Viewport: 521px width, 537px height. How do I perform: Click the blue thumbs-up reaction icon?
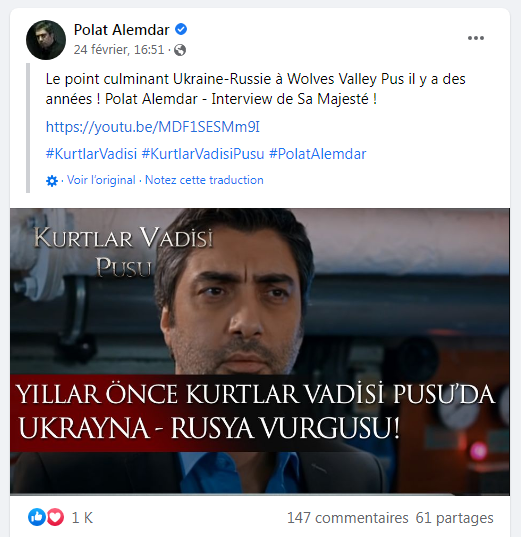point(37,517)
